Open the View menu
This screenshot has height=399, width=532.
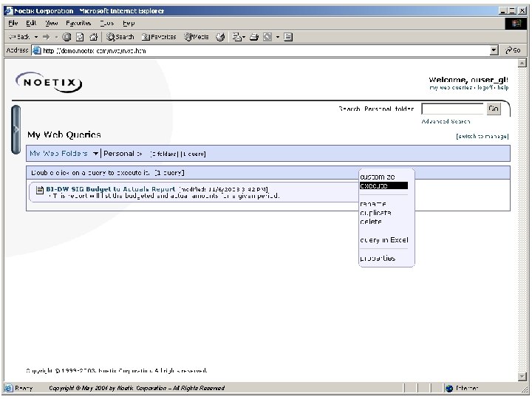[x=52, y=23]
